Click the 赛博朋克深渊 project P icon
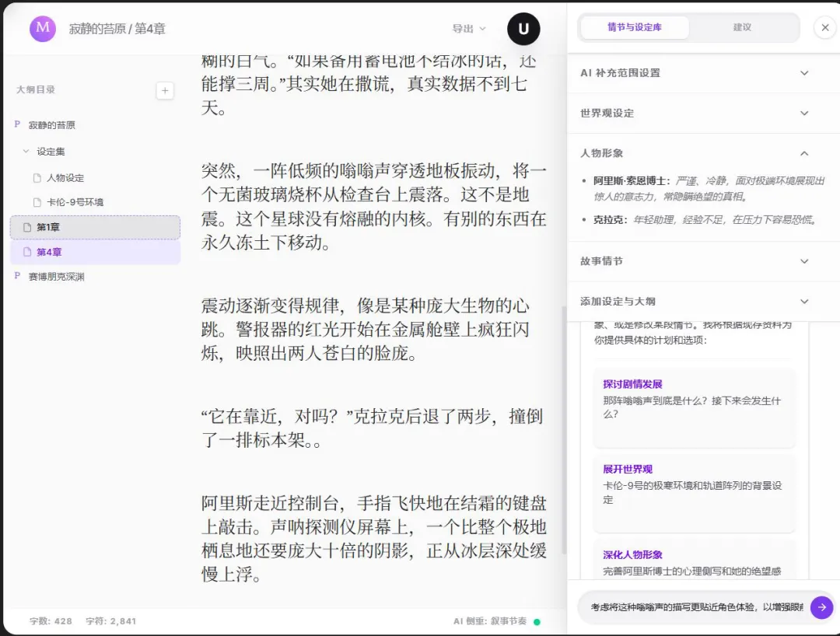Image resolution: width=840 pixels, height=636 pixels. (17, 276)
